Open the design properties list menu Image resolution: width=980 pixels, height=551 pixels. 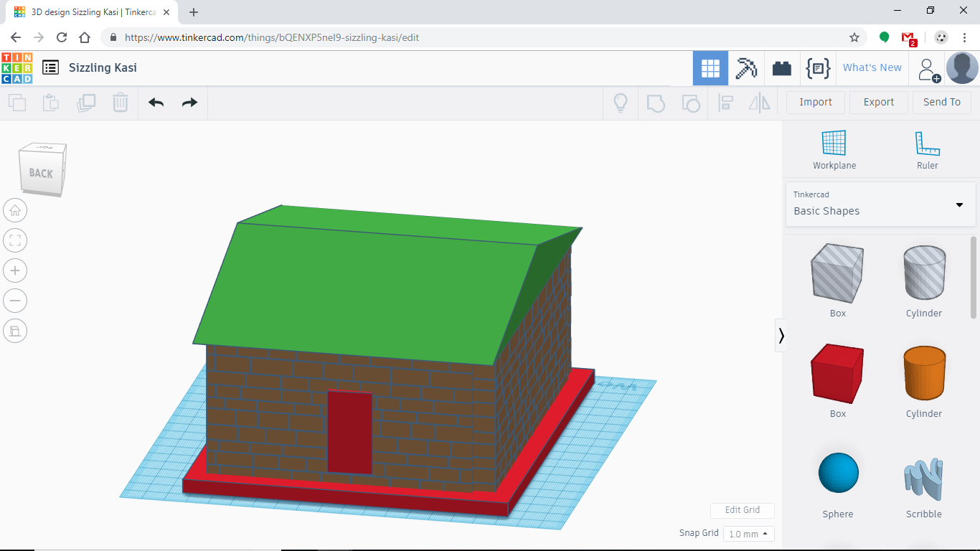point(50,67)
